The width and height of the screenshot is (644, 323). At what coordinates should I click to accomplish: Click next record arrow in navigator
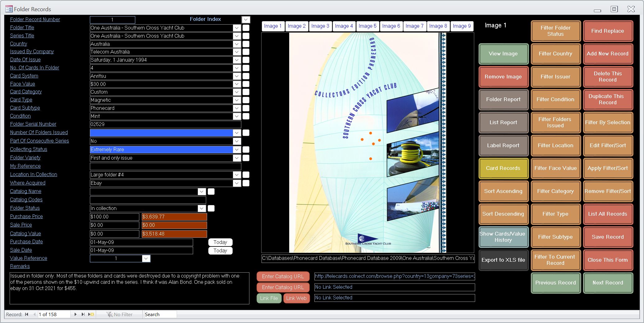pyautogui.click(x=75, y=314)
